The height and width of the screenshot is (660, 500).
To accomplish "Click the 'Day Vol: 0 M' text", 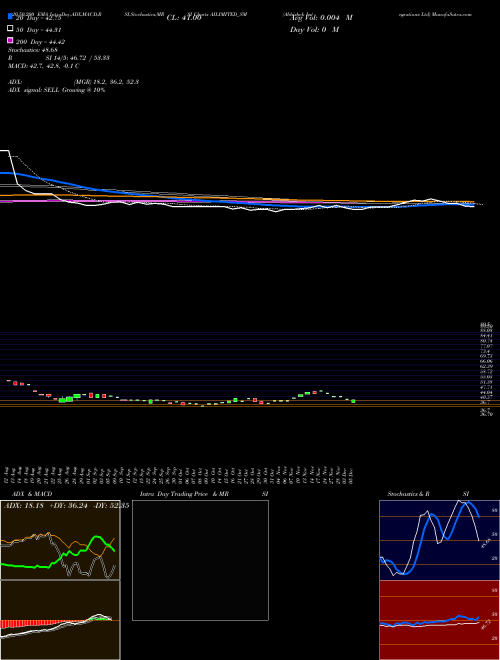I will click(x=314, y=29).
